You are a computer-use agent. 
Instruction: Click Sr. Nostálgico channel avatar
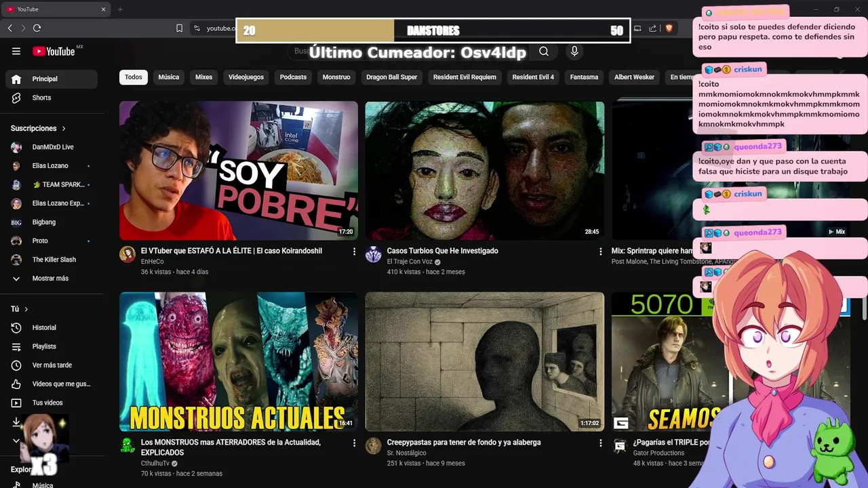(374, 445)
